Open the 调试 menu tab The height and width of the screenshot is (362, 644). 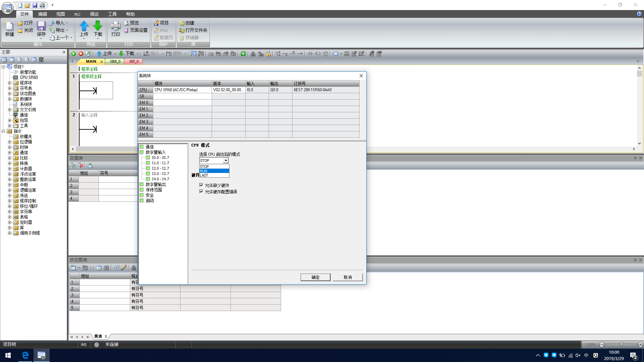pyautogui.click(x=94, y=14)
